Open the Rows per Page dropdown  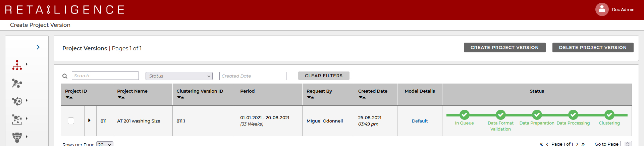pos(105,144)
